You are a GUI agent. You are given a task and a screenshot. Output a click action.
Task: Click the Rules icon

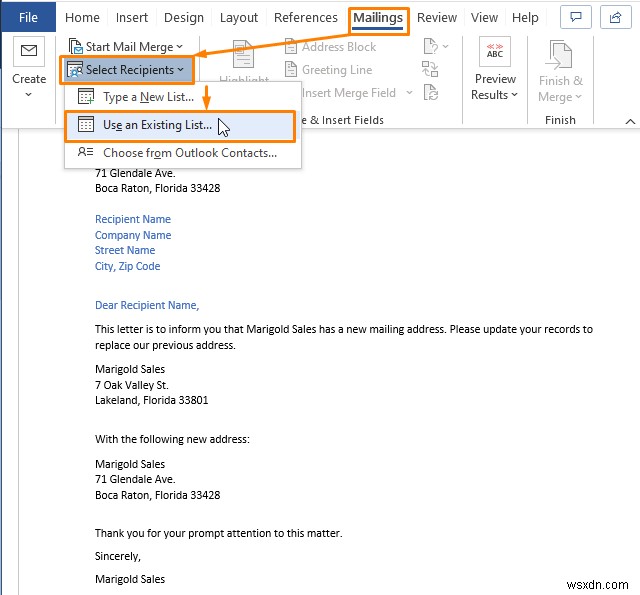431,47
